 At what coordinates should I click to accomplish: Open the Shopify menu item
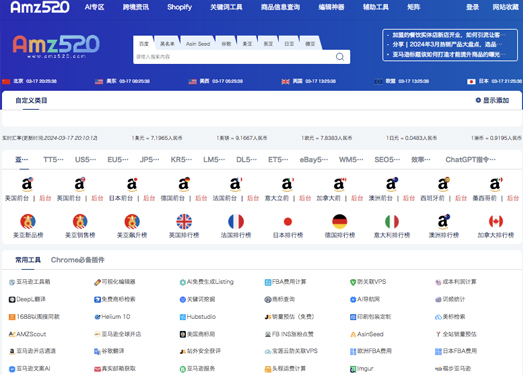[x=179, y=7]
